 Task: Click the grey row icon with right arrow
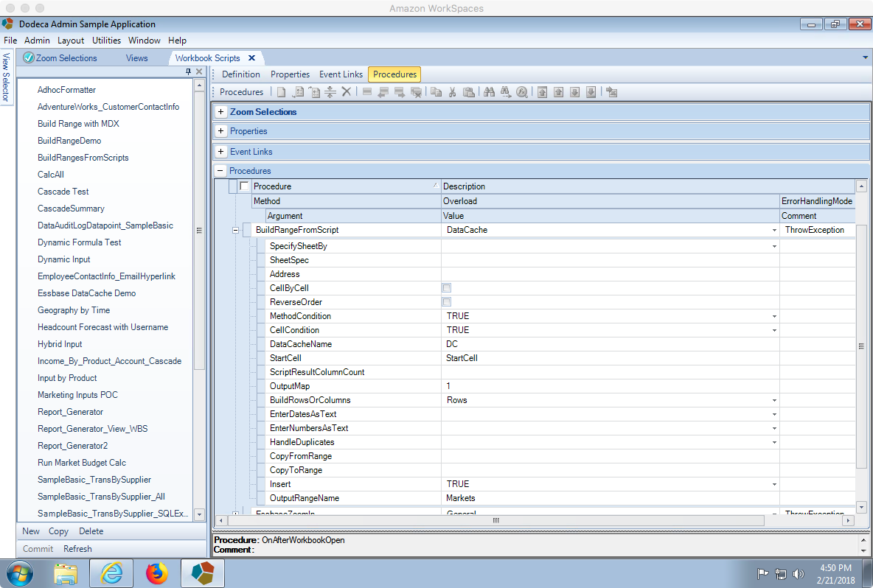pos(399,92)
